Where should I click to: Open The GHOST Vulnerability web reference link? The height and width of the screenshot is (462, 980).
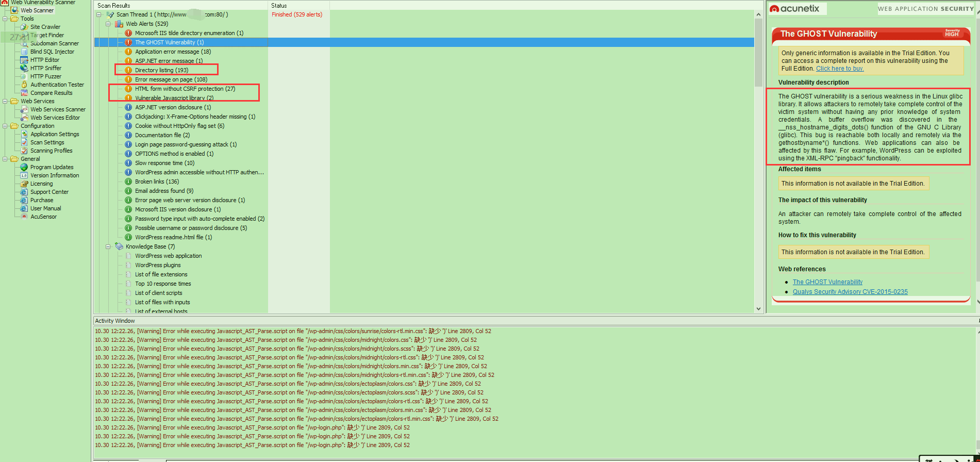pos(827,282)
